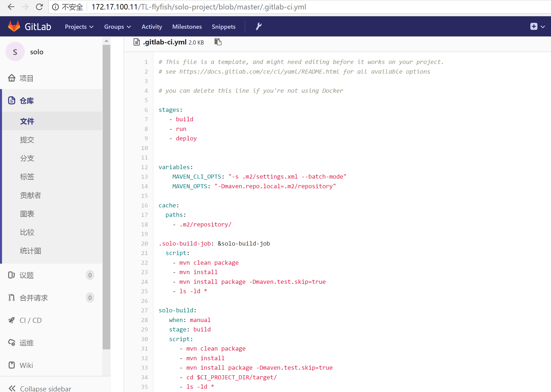Viewport: 551px width, 392px height.
Task: Click line number 16 link
Action: 144,205
